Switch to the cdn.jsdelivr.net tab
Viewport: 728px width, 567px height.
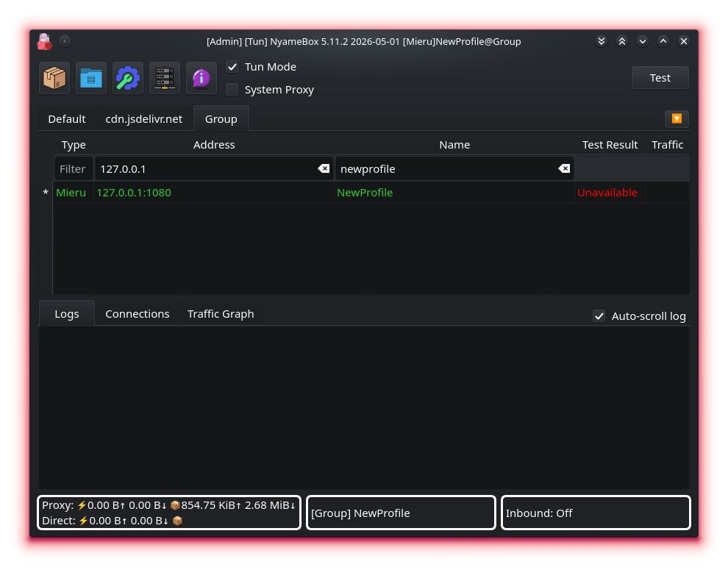tap(144, 119)
